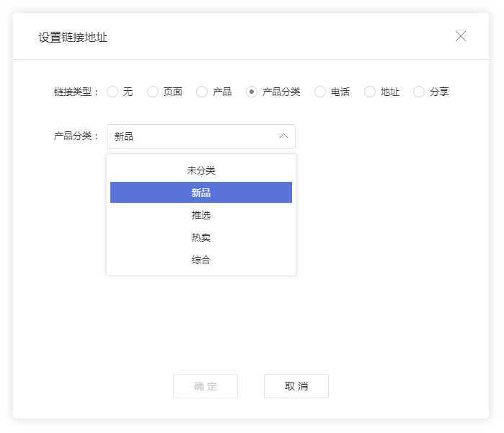The height and width of the screenshot is (433, 504).
Task: Choose 热卖 from the category list
Action: [201, 237]
